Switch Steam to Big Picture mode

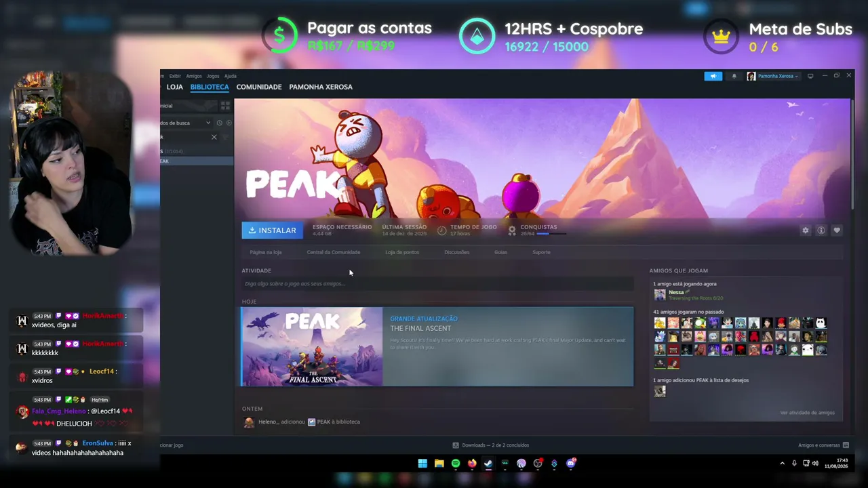[810, 76]
